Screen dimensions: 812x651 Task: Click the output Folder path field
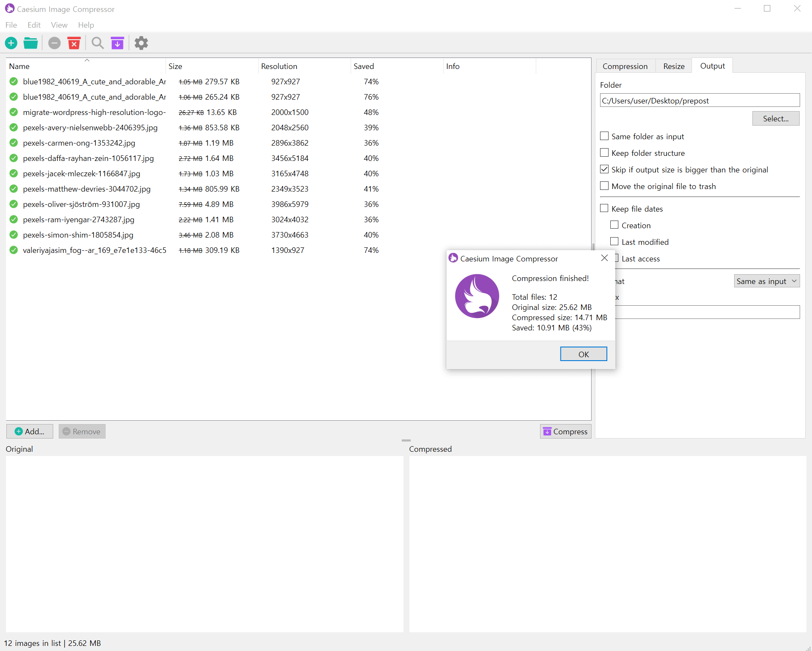point(700,100)
